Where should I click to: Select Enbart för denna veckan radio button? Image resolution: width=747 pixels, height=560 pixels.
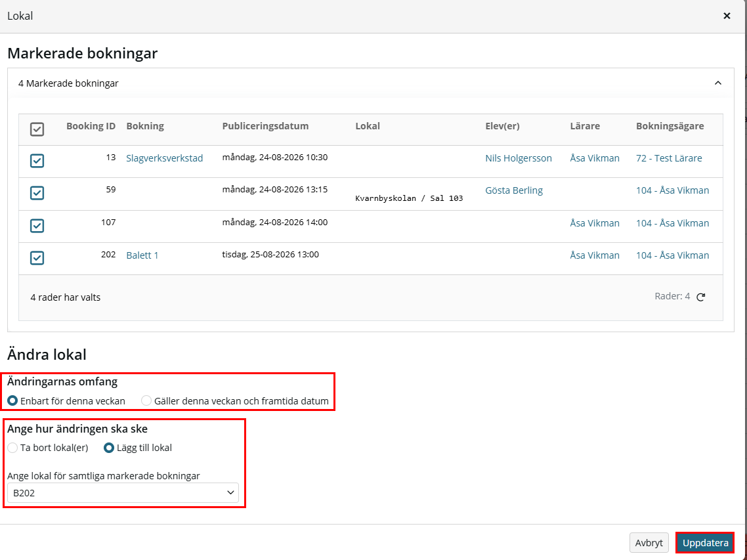point(13,401)
